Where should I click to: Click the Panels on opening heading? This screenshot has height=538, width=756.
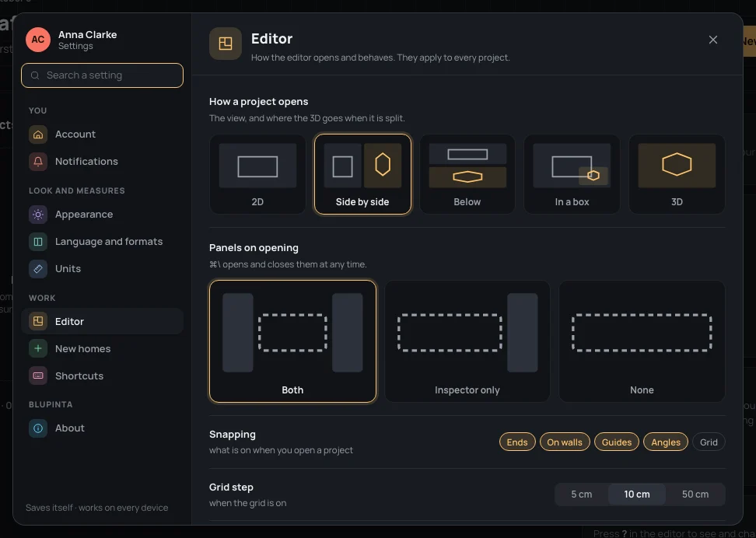point(254,248)
